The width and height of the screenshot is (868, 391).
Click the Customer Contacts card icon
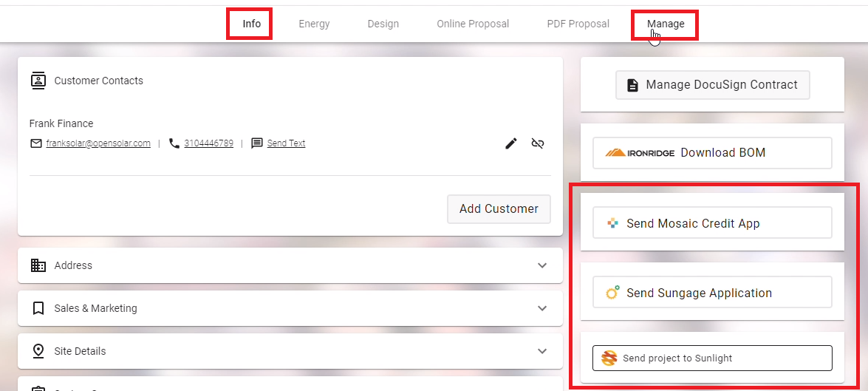point(38,81)
